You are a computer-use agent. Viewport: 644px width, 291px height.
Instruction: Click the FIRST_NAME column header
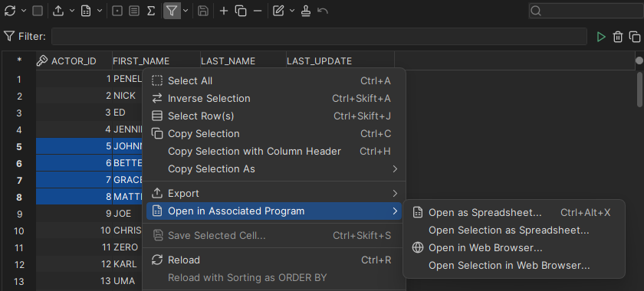(156, 61)
